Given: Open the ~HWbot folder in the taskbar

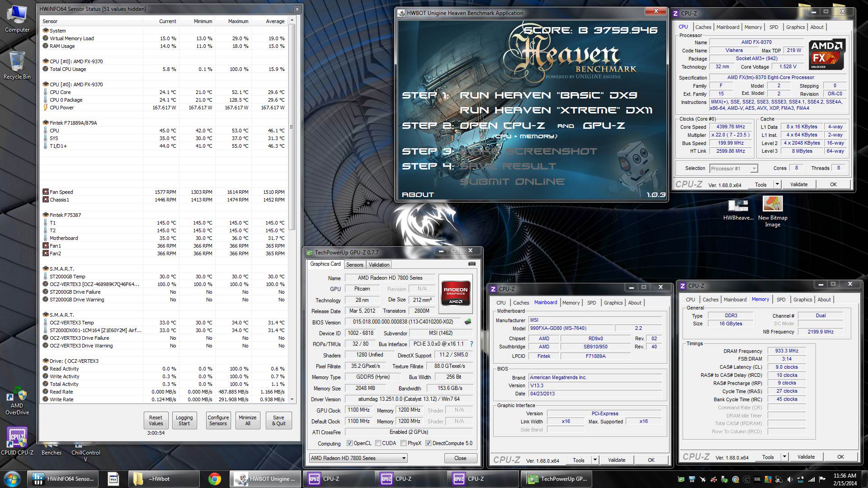Looking at the screenshot, I should coord(164,479).
